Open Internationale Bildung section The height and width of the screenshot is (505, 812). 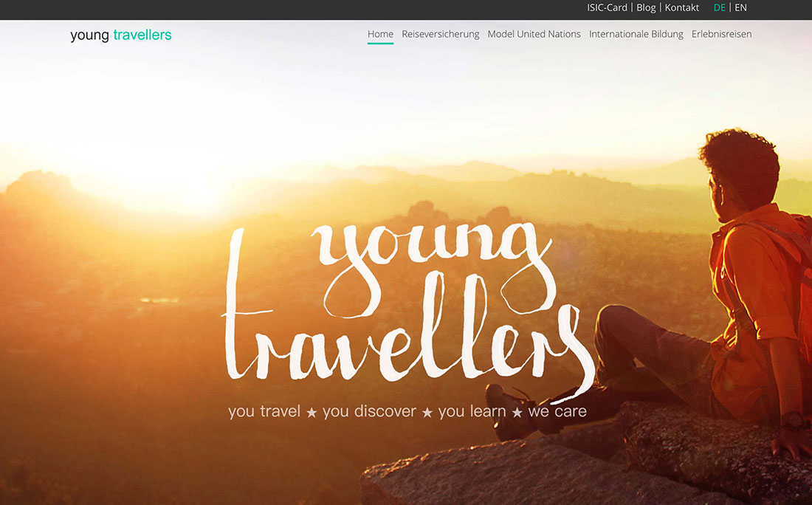(636, 35)
